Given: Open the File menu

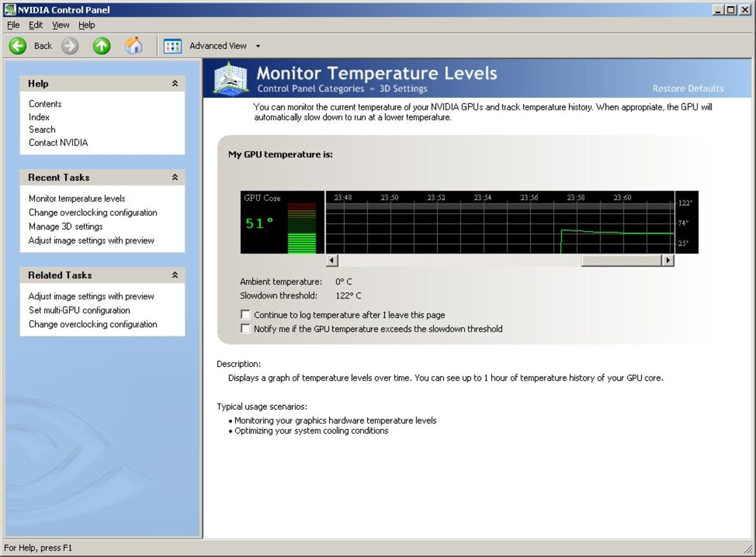Looking at the screenshot, I should [13, 25].
